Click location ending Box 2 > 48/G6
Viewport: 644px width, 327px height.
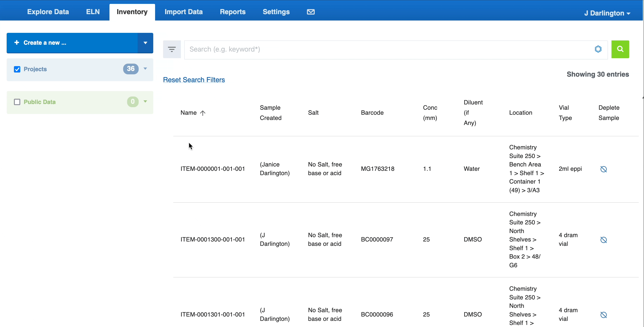pos(525,239)
